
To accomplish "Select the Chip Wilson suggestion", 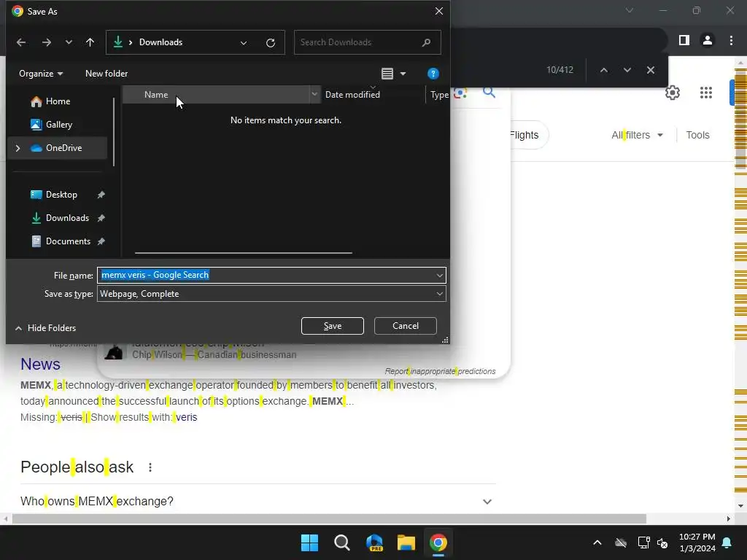I will tap(214, 351).
